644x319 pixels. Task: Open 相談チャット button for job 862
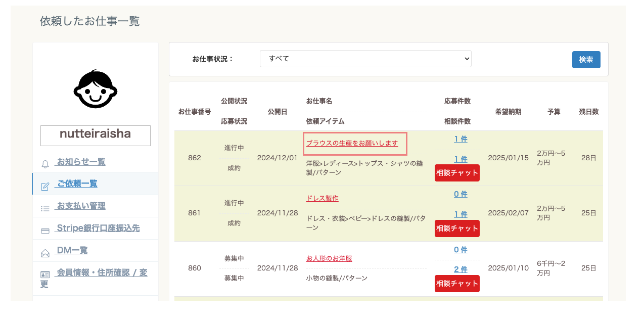coord(457,173)
